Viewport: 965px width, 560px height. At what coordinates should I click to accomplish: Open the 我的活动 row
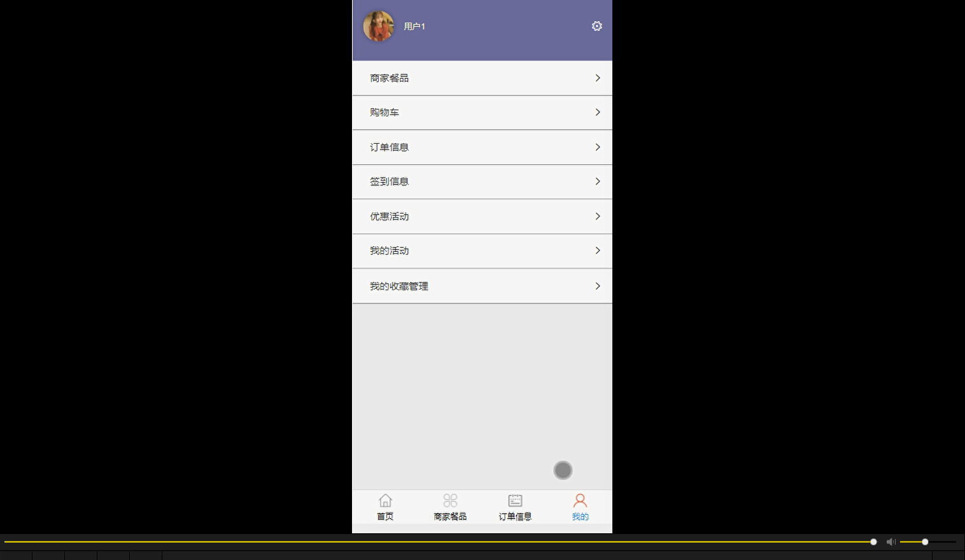(x=482, y=251)
